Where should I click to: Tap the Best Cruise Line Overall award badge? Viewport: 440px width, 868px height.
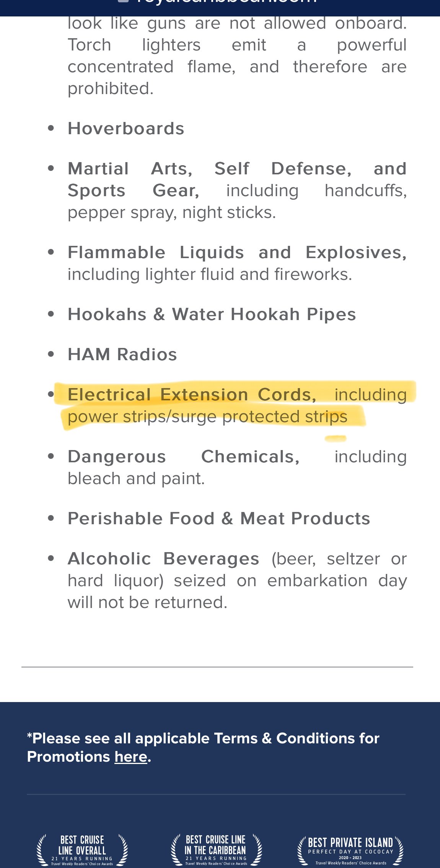(82, 850)
